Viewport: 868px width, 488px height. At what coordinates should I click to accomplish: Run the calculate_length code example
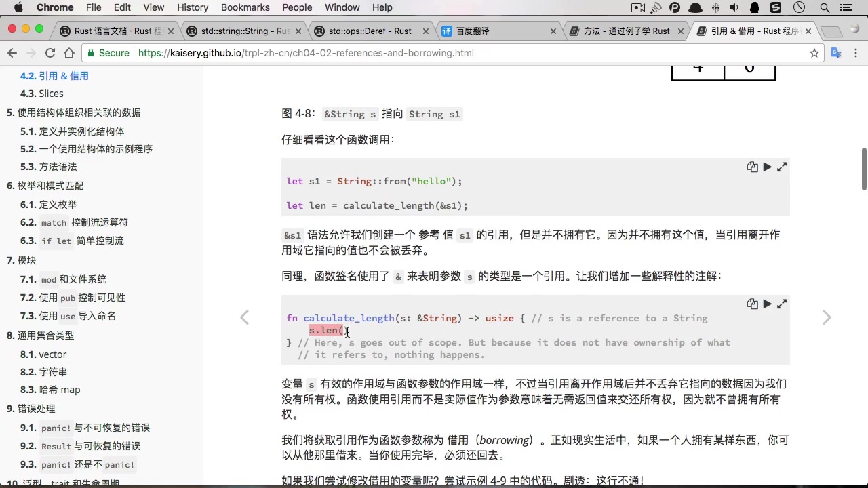point(767,304)
